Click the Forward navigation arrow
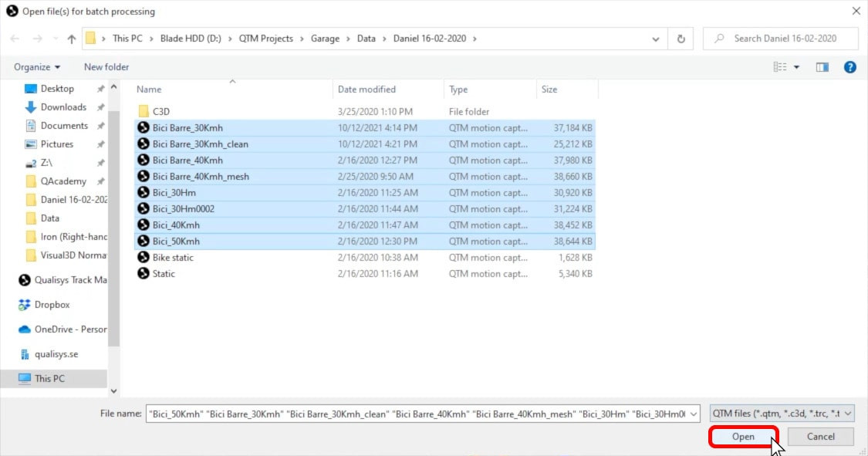Viewport: 868px width, 456px height. pos(37,39)
